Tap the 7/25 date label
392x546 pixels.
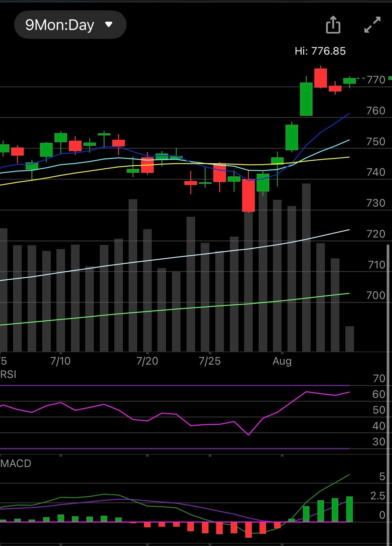coord(210,361)
